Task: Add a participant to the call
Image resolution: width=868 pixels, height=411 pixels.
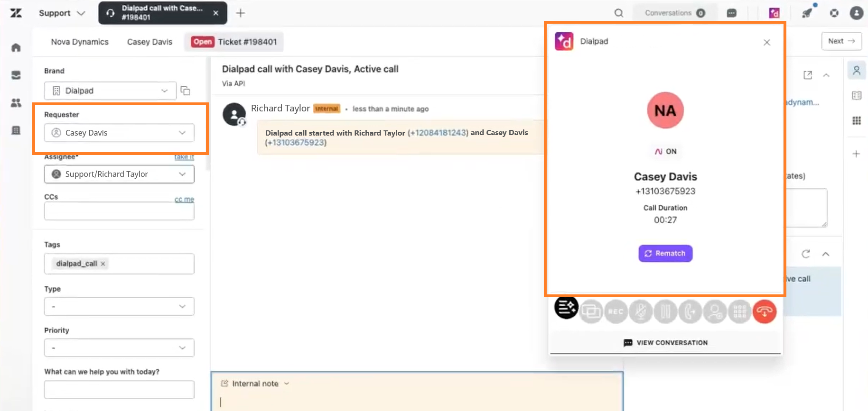Action: click(715, 311)
